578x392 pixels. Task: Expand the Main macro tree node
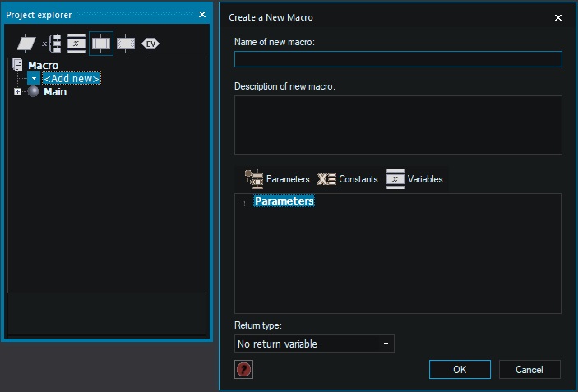[17, 92]
